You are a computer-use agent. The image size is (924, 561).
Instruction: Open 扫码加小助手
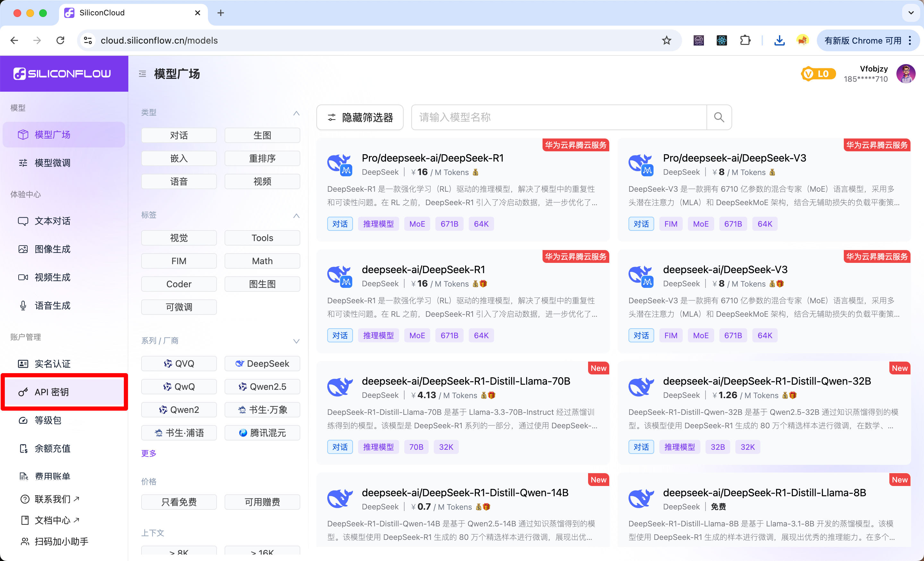[55, 541]
